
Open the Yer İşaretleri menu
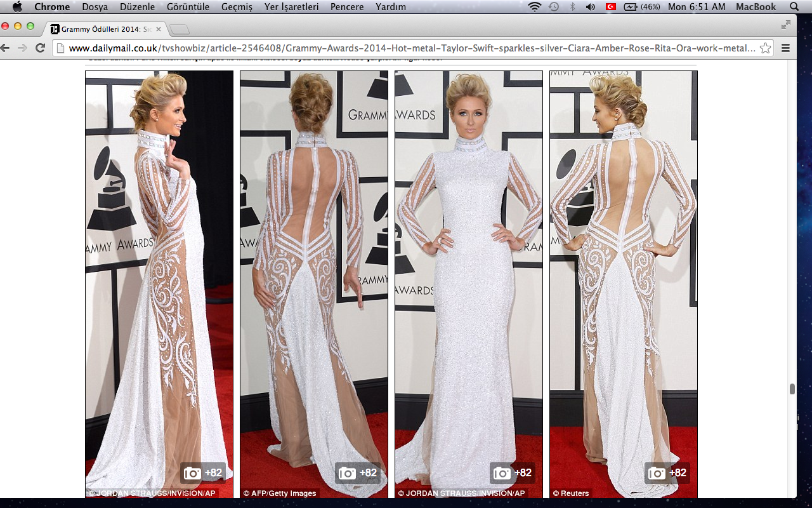click(291, 7)
